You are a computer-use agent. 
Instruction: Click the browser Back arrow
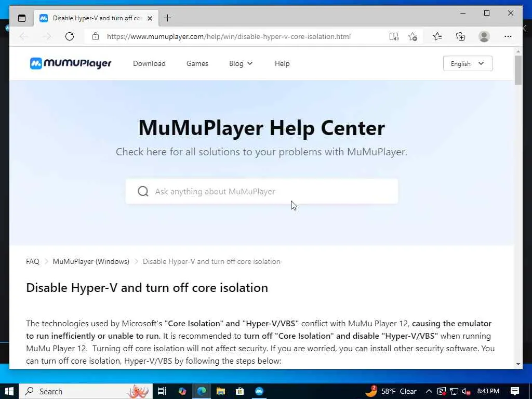coord(24,36)
